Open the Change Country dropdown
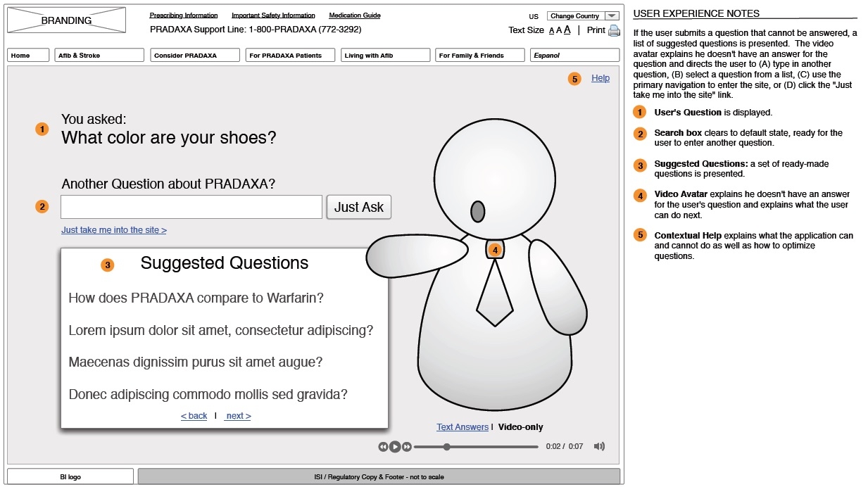868x487 pixels. [583, 15]
